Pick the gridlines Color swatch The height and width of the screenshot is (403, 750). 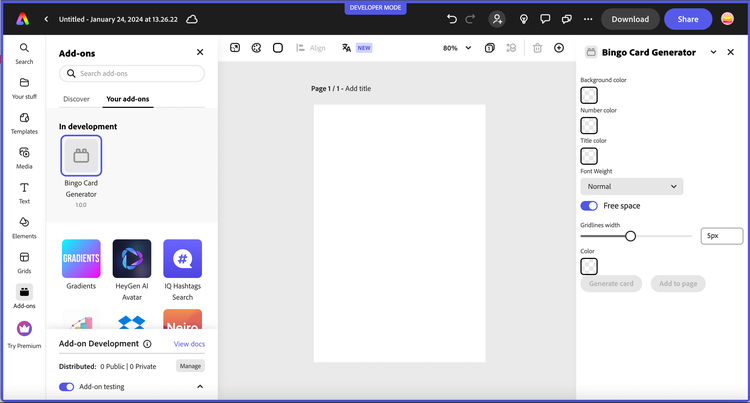(x=589, y=266)
